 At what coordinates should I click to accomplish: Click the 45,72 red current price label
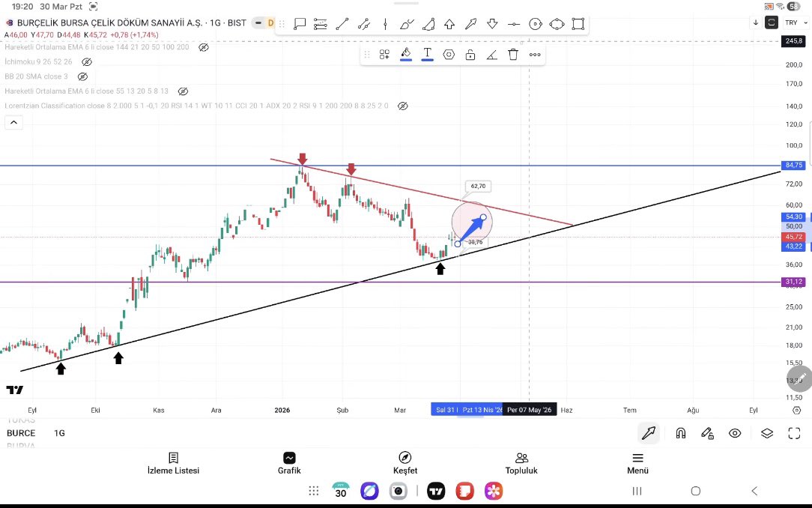point(793,237)
